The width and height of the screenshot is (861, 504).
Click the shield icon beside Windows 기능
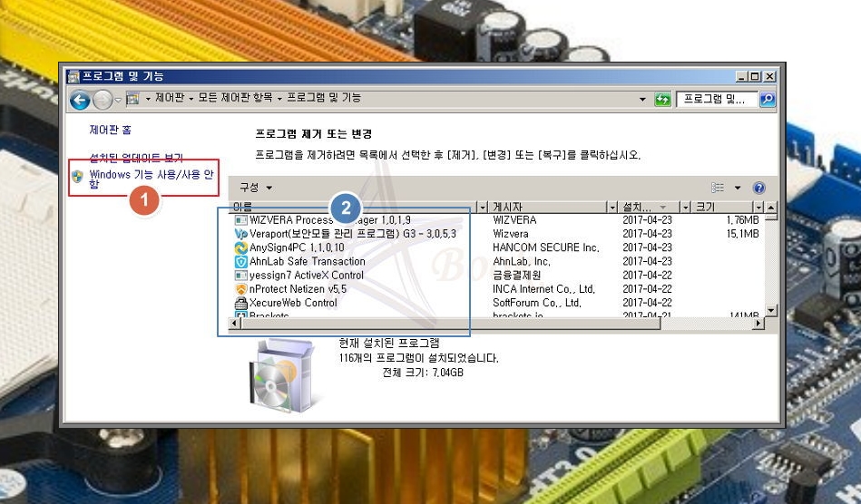(x=77, y=176)
